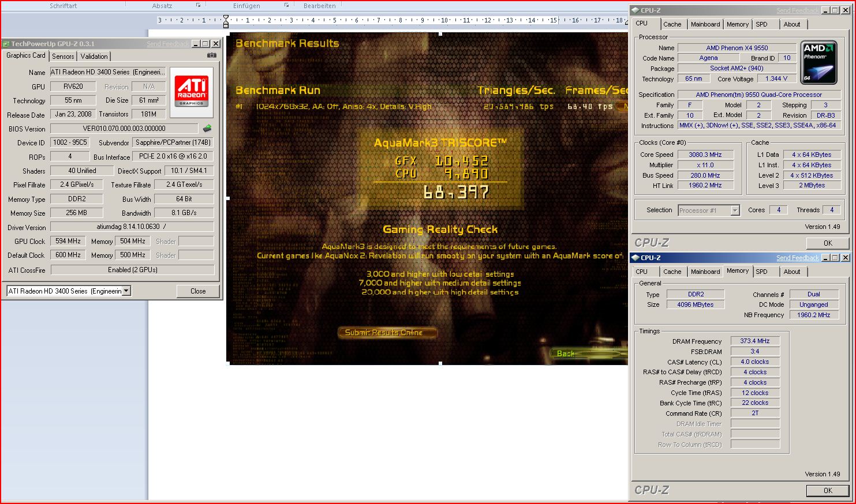Click the GPU Clock value 594 MHz
Screen dimensions: 856x504
pos(68,241)
